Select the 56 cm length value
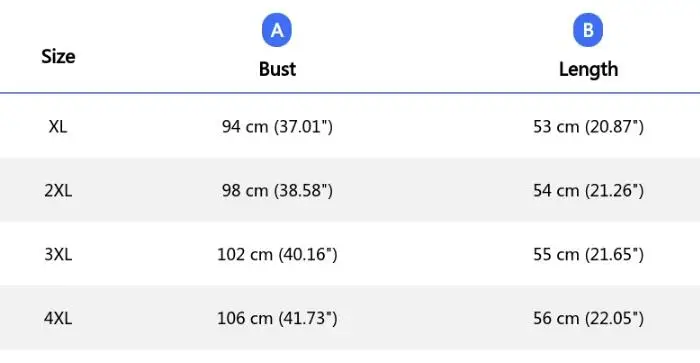 coord(588,318)
